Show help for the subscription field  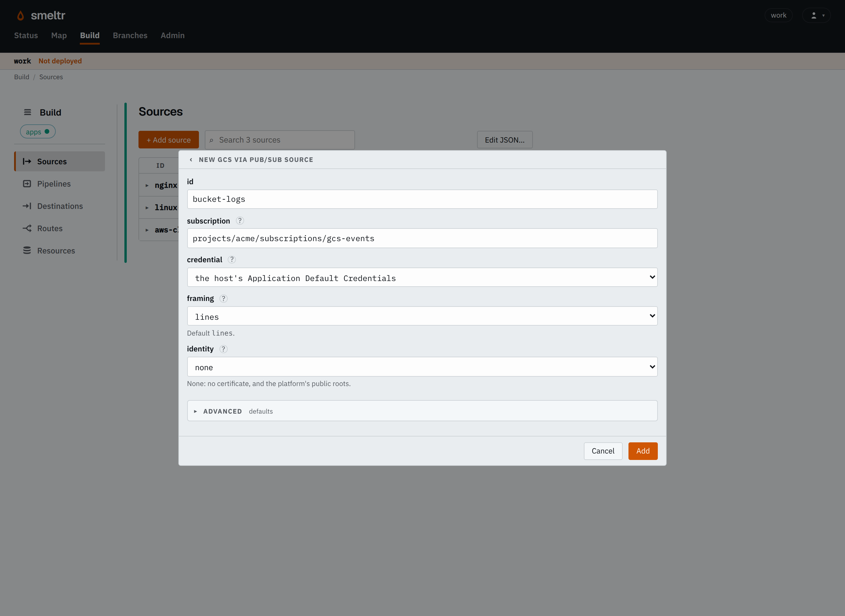(x=240, y=221)
